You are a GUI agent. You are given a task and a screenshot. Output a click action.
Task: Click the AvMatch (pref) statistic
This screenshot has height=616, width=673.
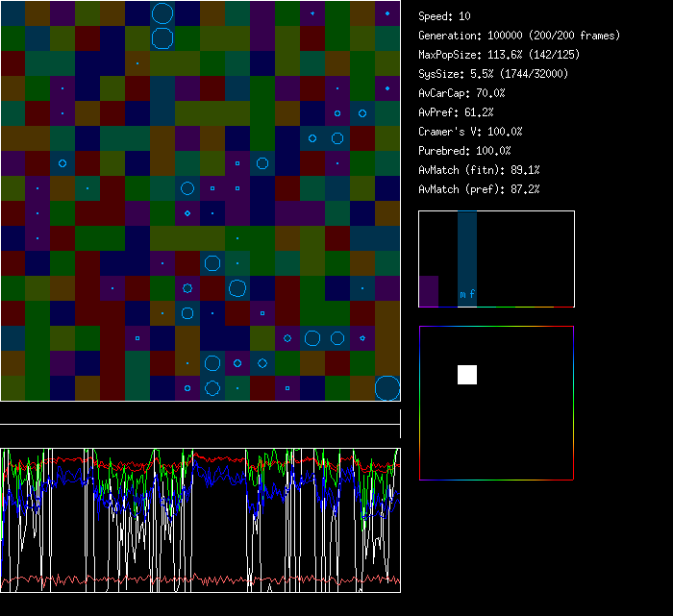tap(479, 189)
